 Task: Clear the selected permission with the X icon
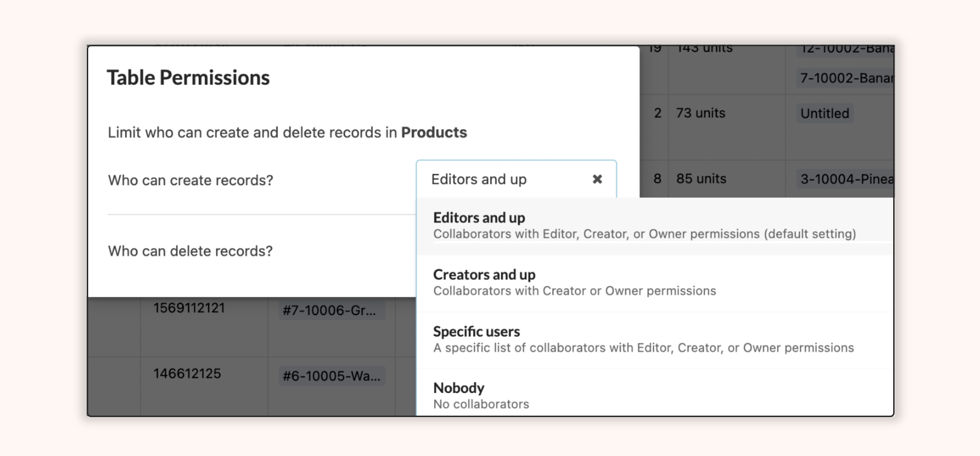click(x=597, y=179)
